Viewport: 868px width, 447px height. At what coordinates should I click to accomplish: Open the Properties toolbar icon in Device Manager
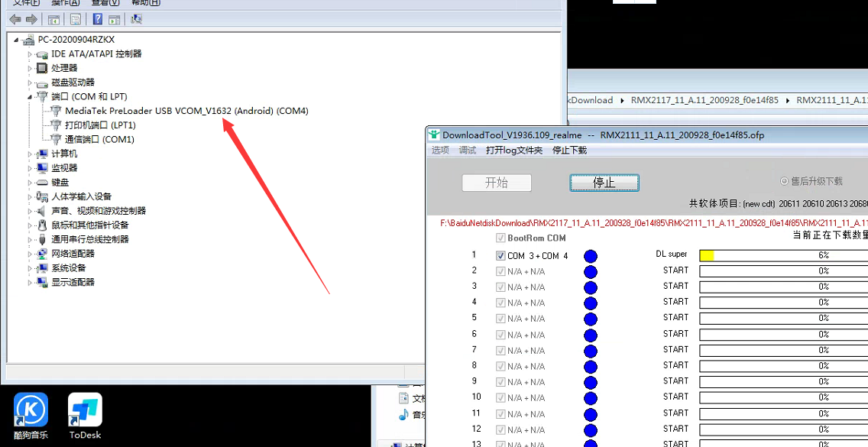coord(76,20)
